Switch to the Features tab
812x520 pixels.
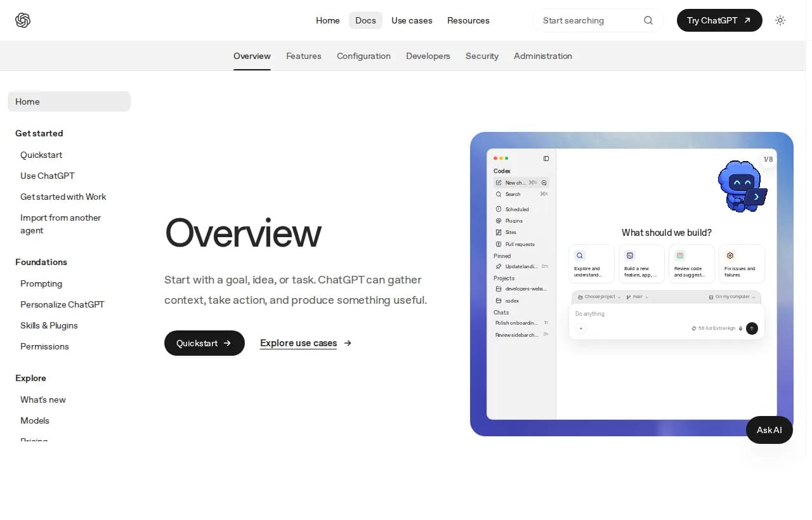304,56
